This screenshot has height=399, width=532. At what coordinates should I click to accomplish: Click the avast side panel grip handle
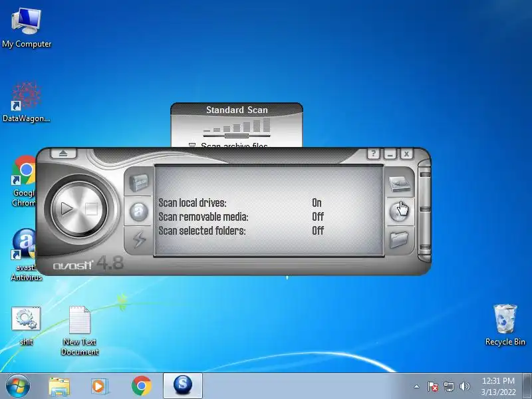click(x=425, y=210)
